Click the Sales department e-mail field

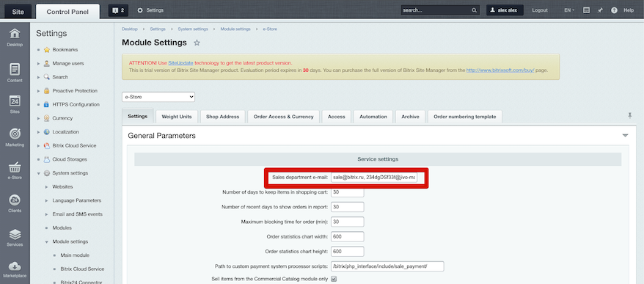pos(374,177)
